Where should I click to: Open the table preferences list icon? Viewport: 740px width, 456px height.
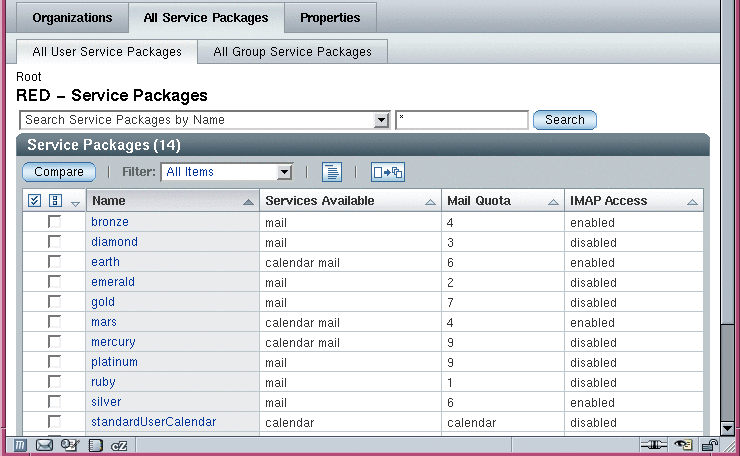[332, 172]
